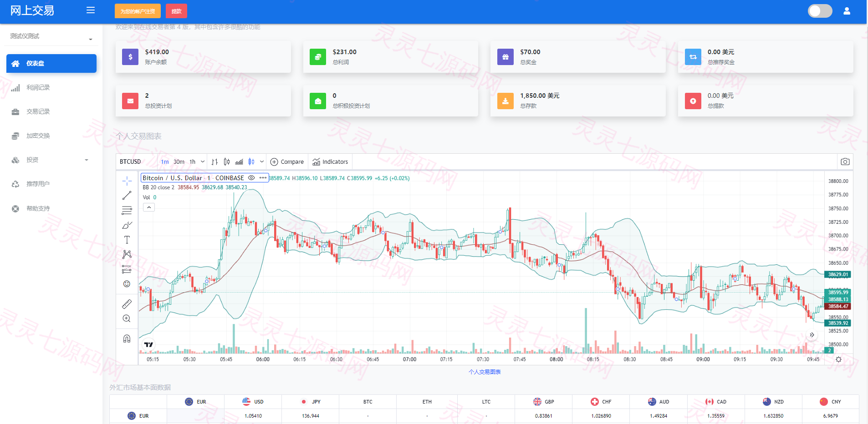868x424 pixels.
Task: Expand the 测试仪测试 account dropdown
Action: coord(51,36)
